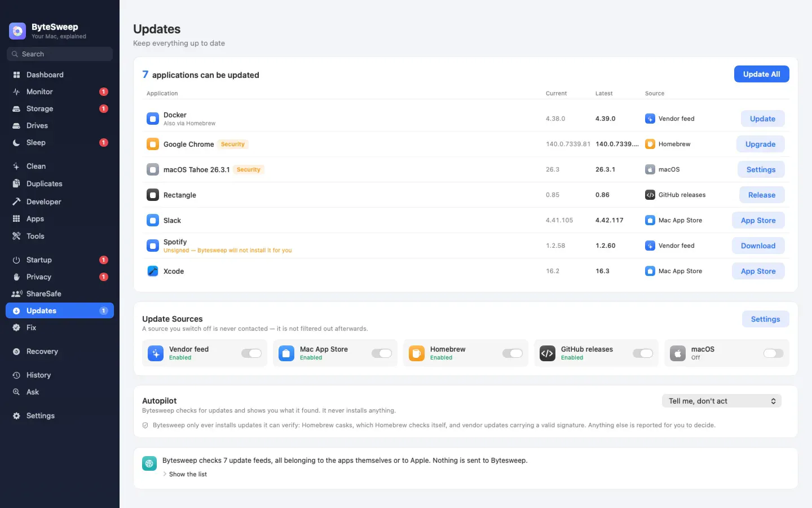
Task: Click the macOS Tahoe row icon
Action: click(153, 169)
